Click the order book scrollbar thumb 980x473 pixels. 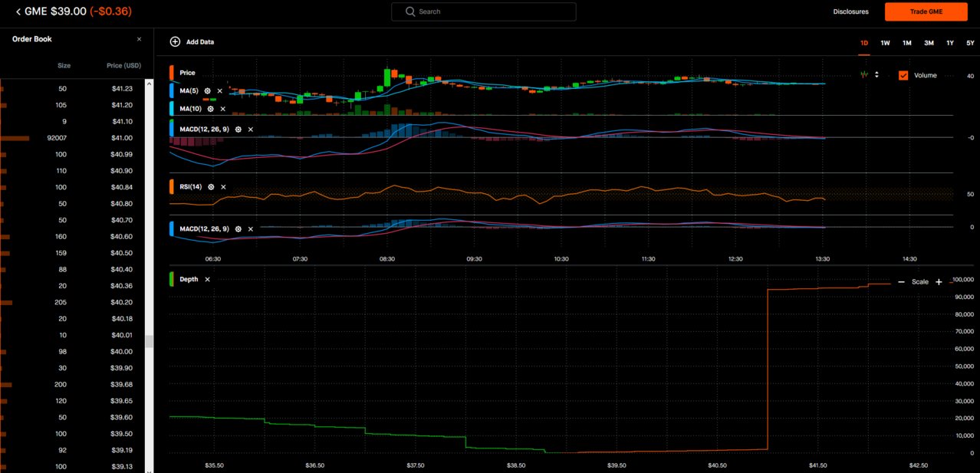(150, 341)
